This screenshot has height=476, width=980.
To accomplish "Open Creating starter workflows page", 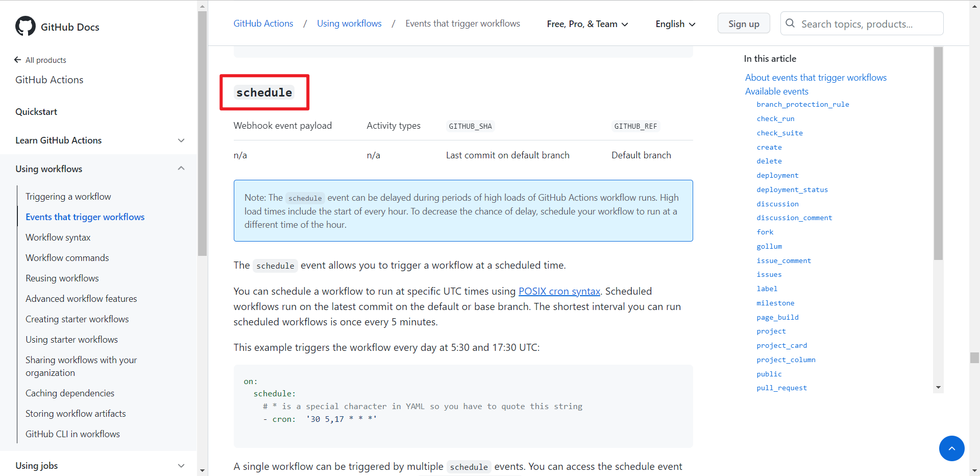I will point(77,319).
